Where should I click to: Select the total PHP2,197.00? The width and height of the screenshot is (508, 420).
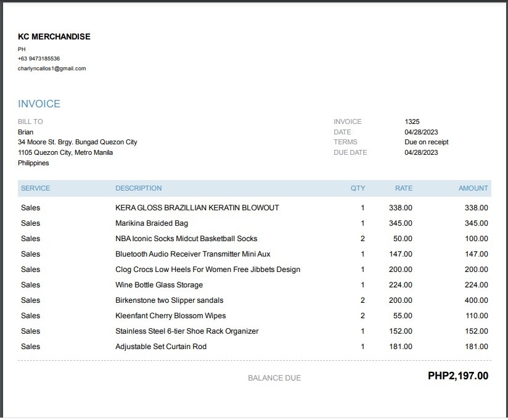458,376
